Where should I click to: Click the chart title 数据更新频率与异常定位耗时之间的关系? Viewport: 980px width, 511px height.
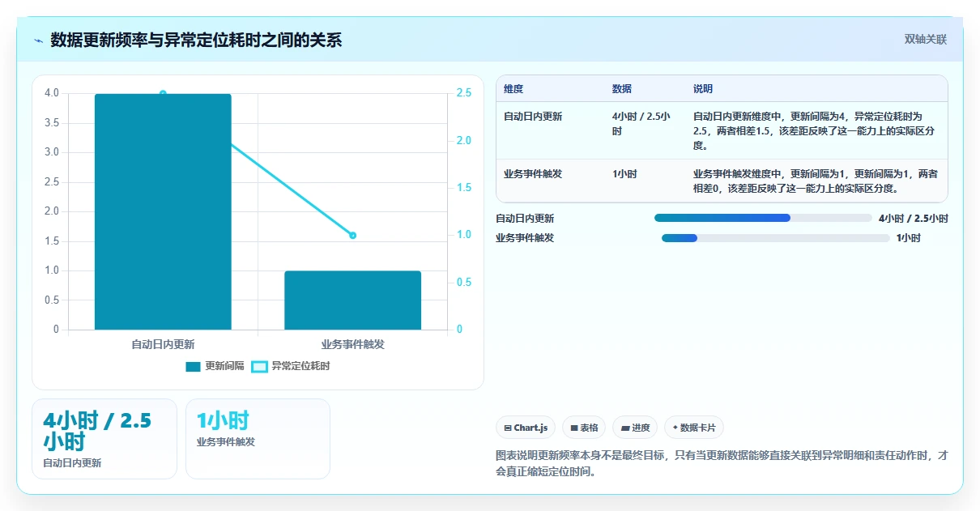[196, 40]
